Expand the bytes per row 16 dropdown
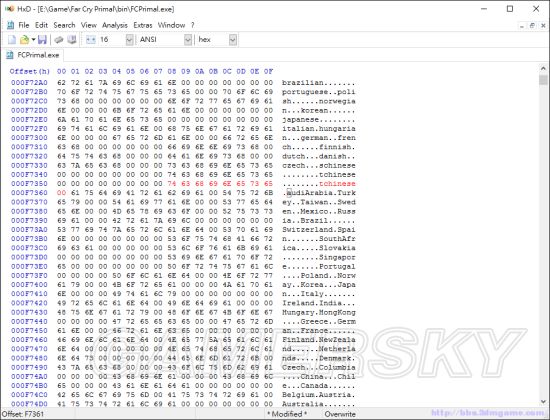Screen dimensions: 550x420 click(129, 40)
